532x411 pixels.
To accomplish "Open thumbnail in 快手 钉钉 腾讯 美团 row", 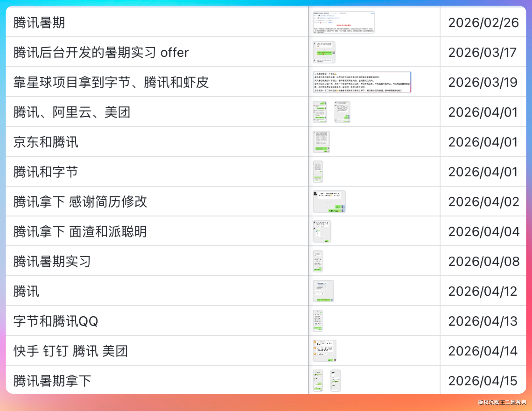I will tap(324, 351).
